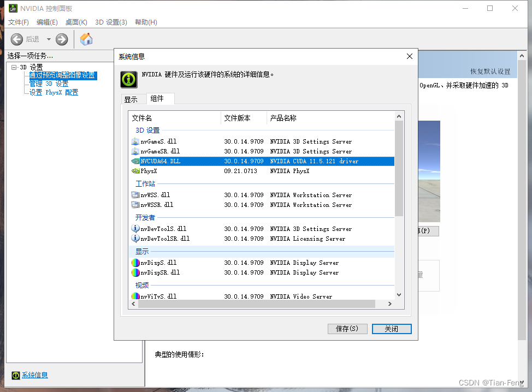
Task: Select the nvDevToolS.dll info icon
Action: 135,229
